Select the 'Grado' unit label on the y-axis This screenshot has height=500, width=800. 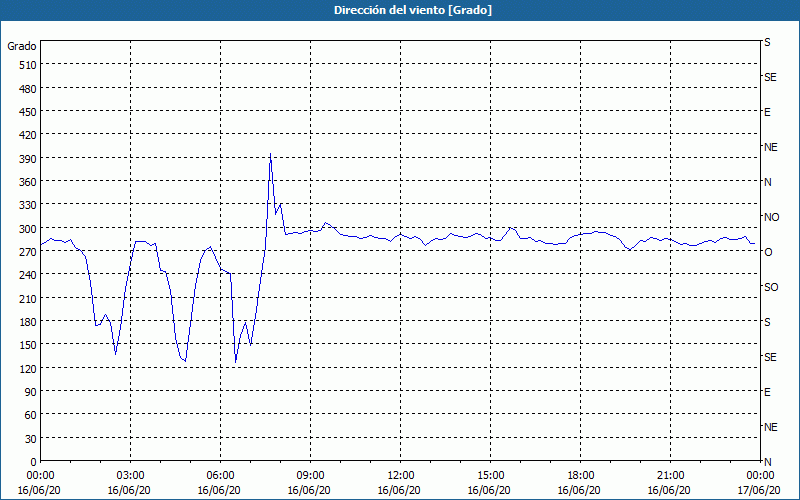point(22,46)
